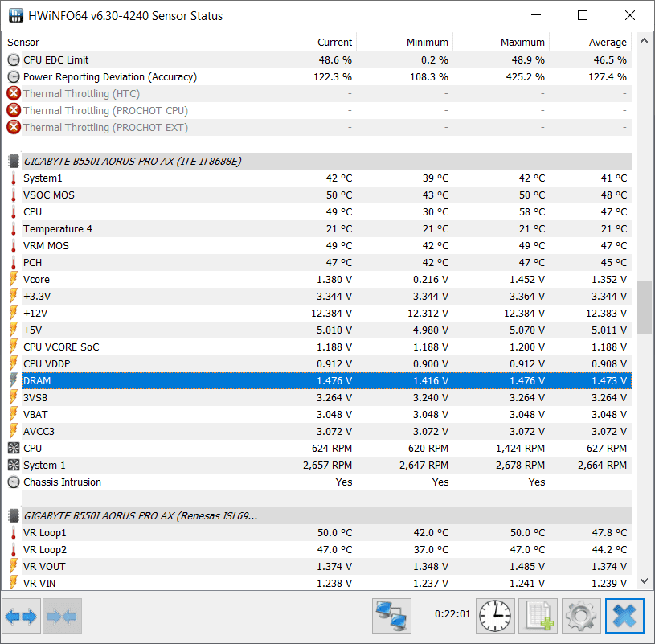Maximize the HWiNFO64 Sensor Status window
This screenshot has width=655, height=644.
(x=583, y=15)
